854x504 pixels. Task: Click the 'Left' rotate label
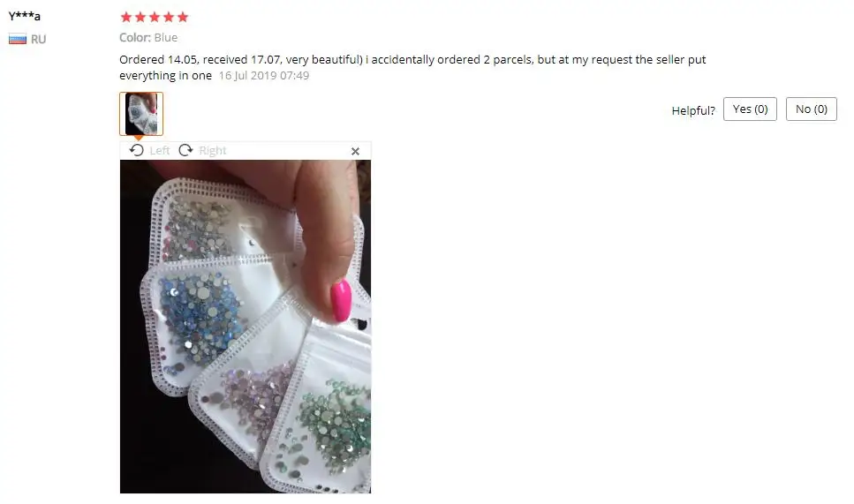pyautogui.click(x=160, y=151)
